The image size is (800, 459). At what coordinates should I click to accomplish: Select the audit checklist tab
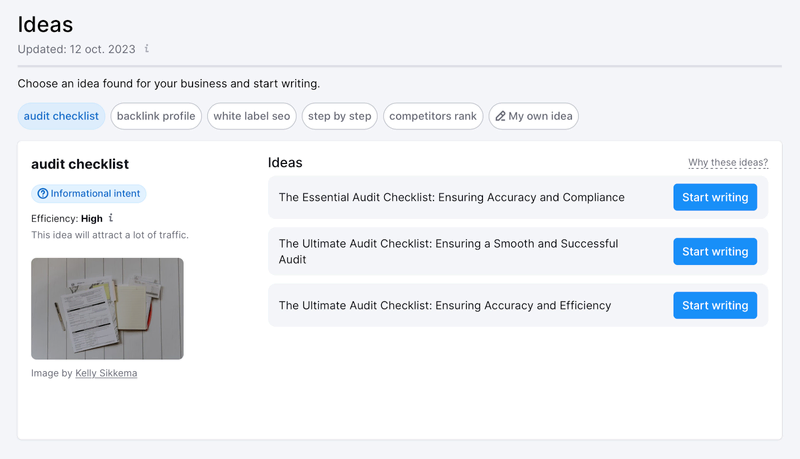click(x=61, y=116)
